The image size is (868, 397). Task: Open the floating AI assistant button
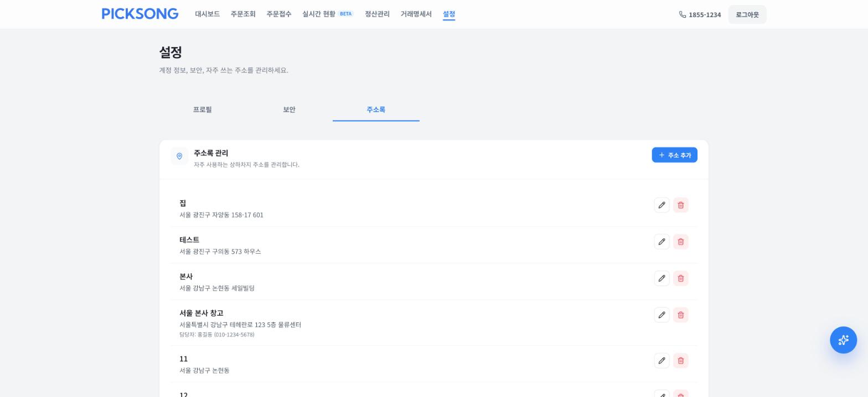[x=843, y=340]
